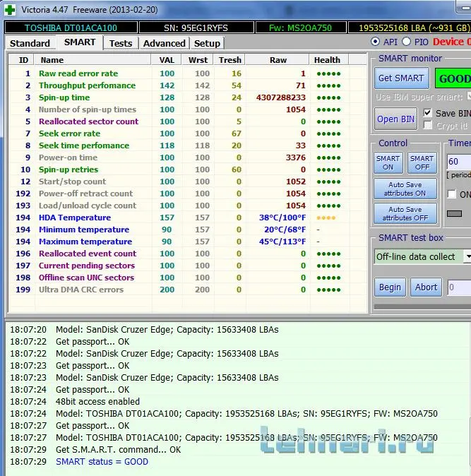Viewport: 471px width, 476px height.
Task: Select the API radio button
Action: pos(375,42)
